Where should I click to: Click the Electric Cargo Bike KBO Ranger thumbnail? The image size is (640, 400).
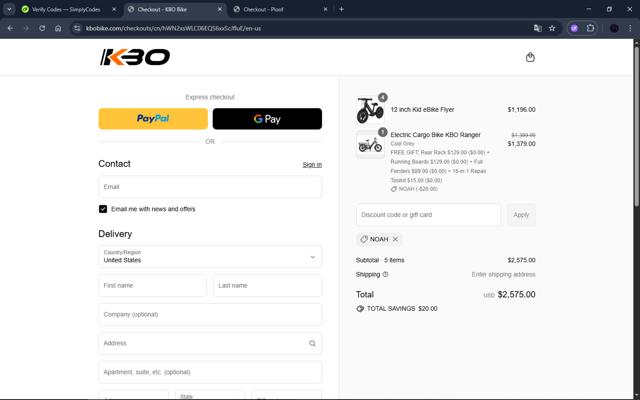[370, 144]
